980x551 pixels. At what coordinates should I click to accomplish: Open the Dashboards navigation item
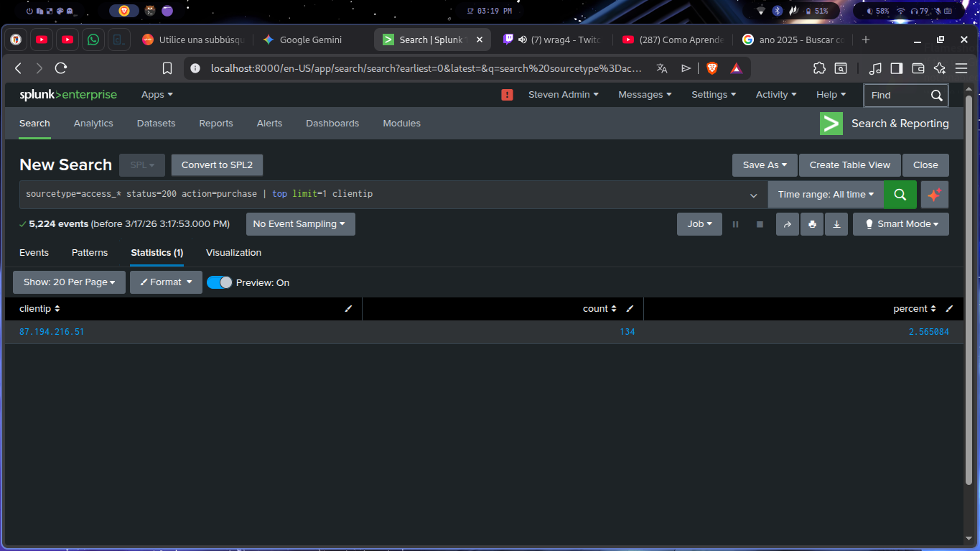point(332,124)
